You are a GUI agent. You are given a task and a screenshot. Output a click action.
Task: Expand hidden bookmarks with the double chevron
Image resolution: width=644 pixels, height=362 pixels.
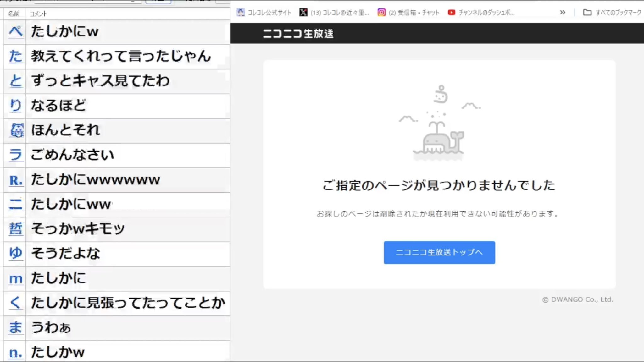[x=563, y=13]
